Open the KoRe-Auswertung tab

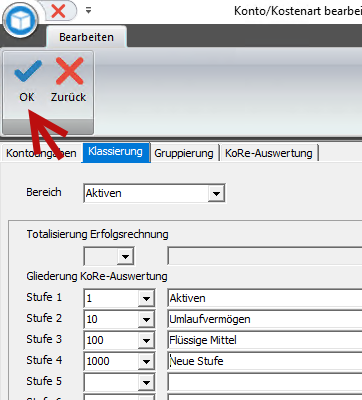(269, 153)
